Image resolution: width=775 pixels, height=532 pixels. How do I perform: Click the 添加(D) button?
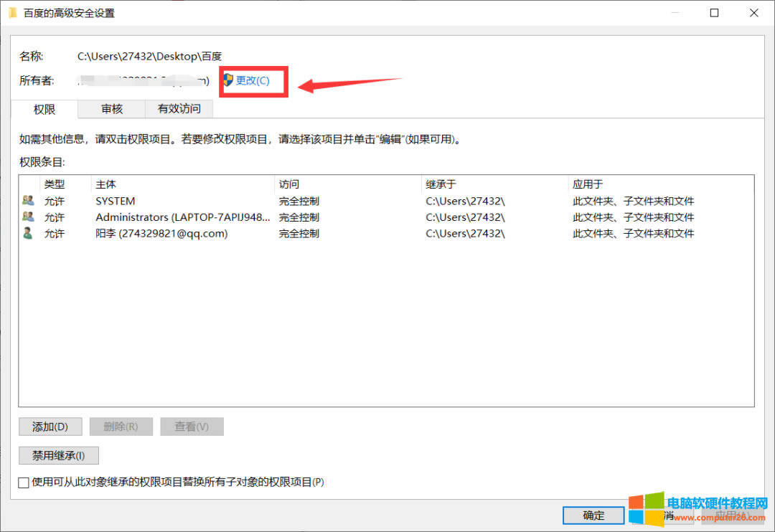(50, 427)
